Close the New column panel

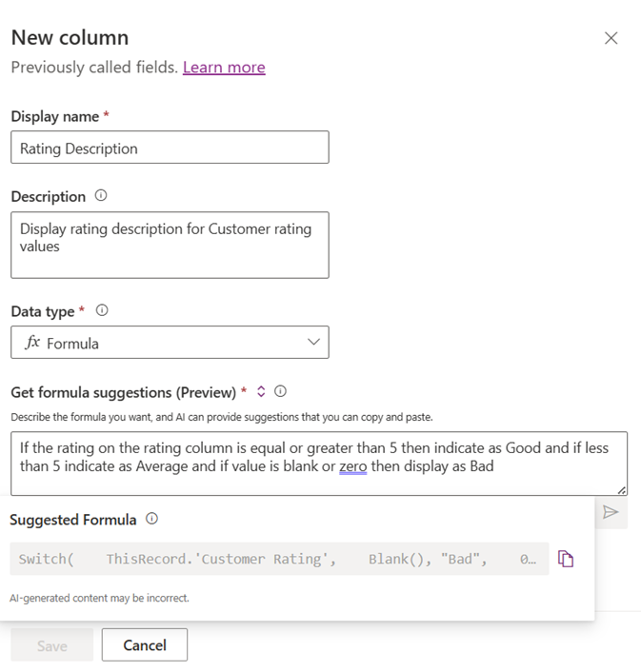(x=611, y=38)
